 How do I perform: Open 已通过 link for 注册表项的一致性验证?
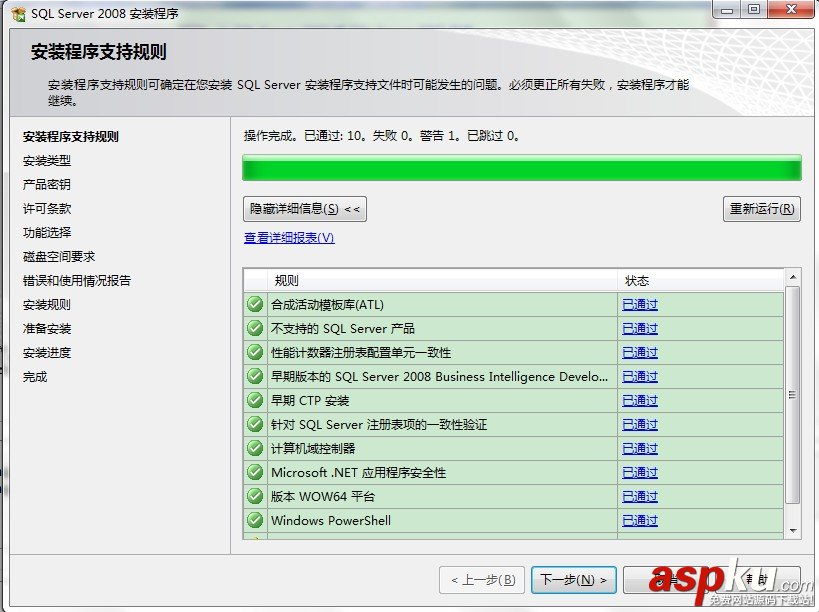pyautogui.click(x=640, y=425)
